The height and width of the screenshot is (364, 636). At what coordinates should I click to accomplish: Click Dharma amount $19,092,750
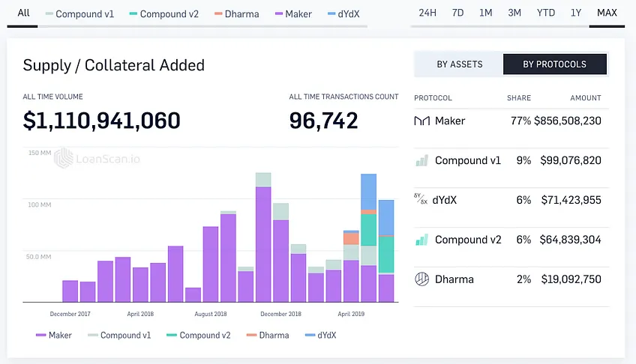[571, 279]
